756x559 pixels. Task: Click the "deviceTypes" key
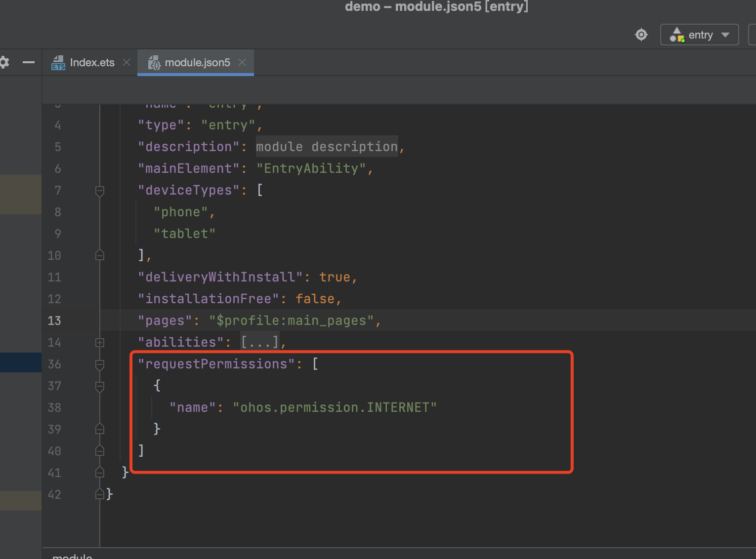pos(189,190)
